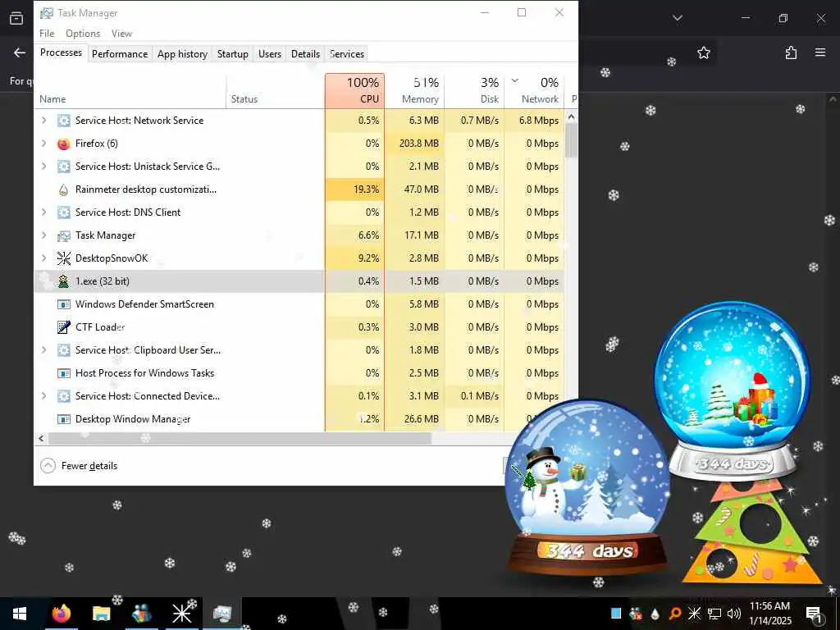This screenshot has height=630, width=840.
Task: Click the vertical scrollbar up arrow
Action: [x=571, y=116]
